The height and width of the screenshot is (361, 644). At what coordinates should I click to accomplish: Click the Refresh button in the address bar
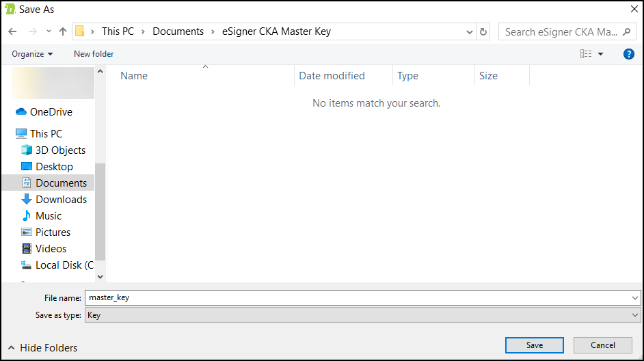pyautogui.click(x=484, y=31)
